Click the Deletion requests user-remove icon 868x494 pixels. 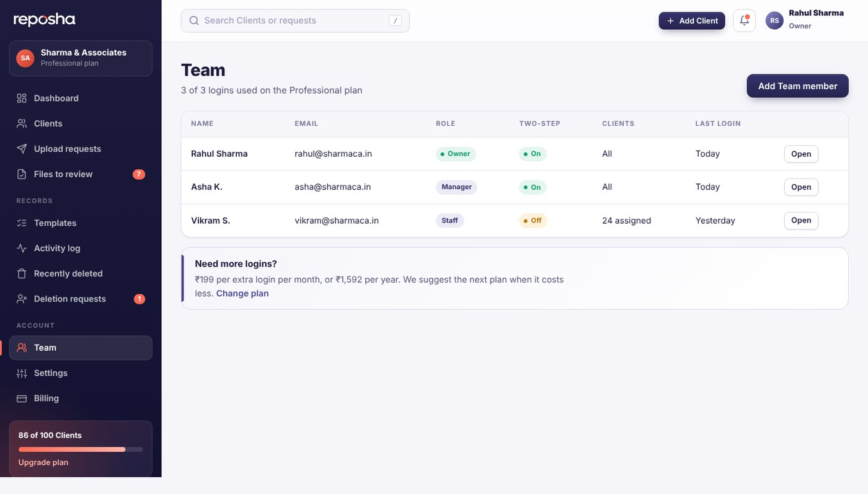tap(22, 299)
